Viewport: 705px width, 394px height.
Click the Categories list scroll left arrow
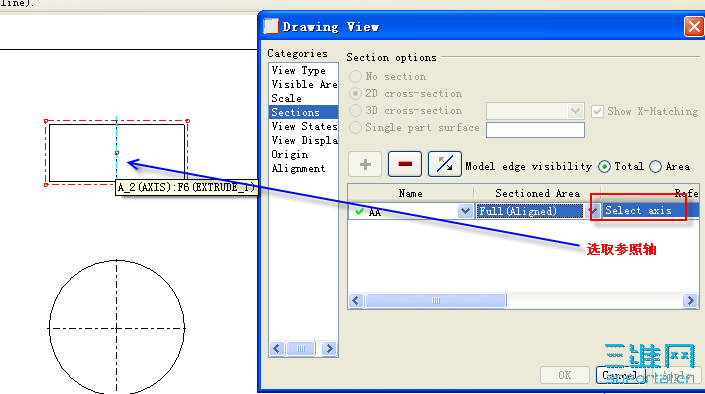[x=277, y=349]
